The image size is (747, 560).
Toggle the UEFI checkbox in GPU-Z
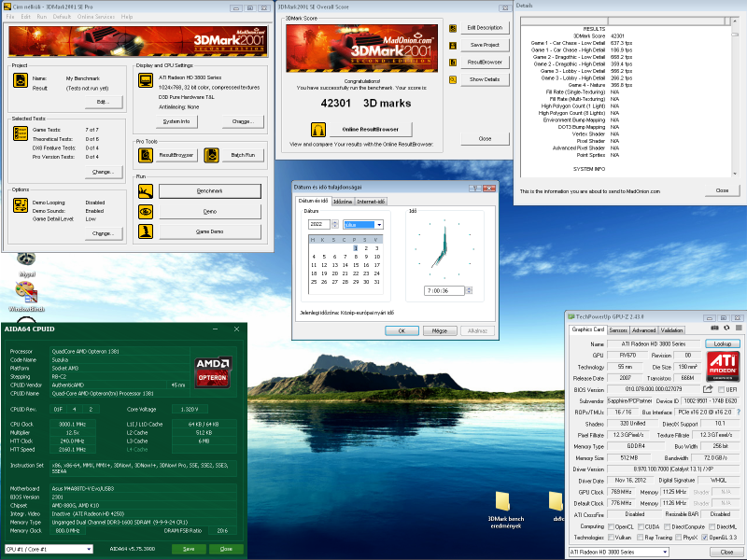pyautogui.click(x=721, y=389)
